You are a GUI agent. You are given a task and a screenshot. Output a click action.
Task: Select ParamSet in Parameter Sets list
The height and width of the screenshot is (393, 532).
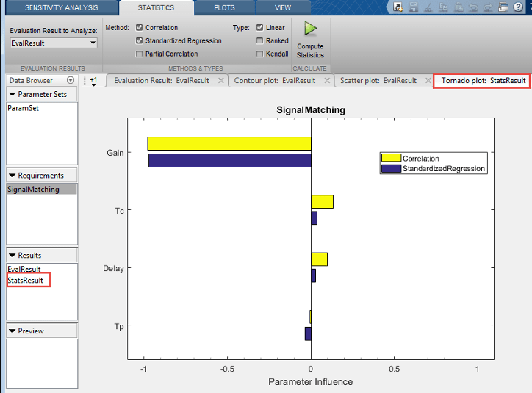point(23,108)
